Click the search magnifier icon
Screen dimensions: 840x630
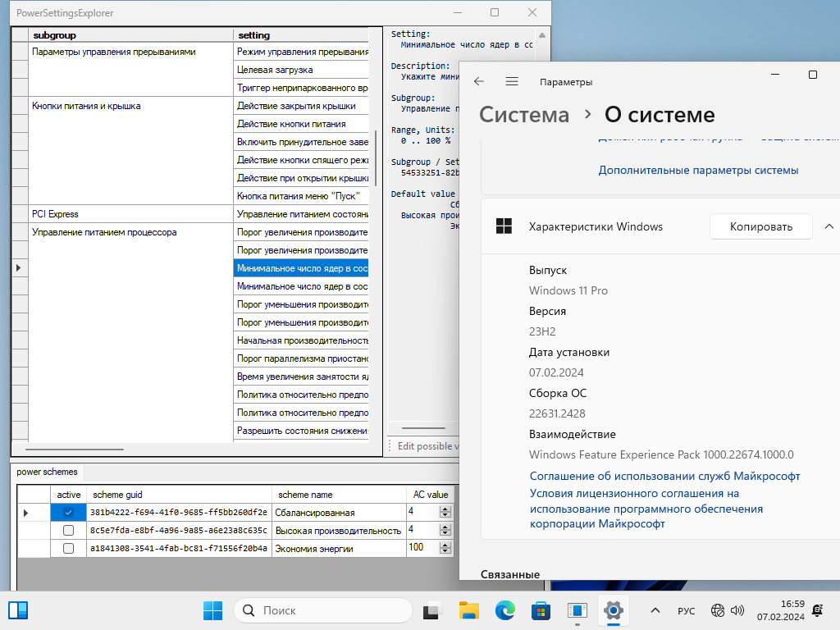tap(249, 610)
